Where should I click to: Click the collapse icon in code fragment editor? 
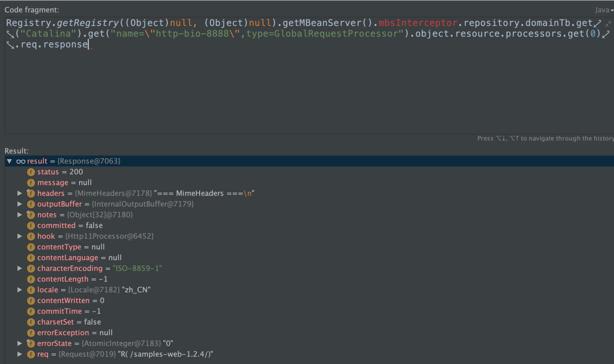click(608, 24)
